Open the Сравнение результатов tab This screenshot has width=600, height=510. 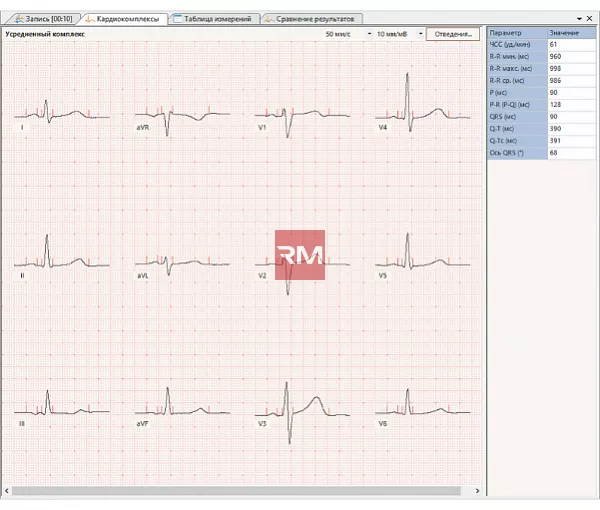pos(311,19)
